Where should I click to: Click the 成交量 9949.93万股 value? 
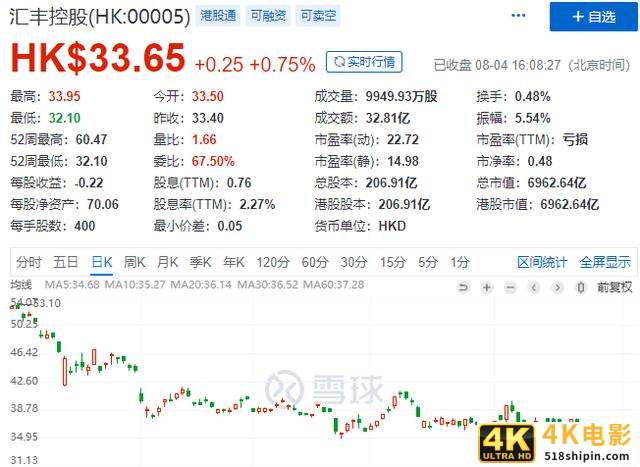[x=402, y=96]
